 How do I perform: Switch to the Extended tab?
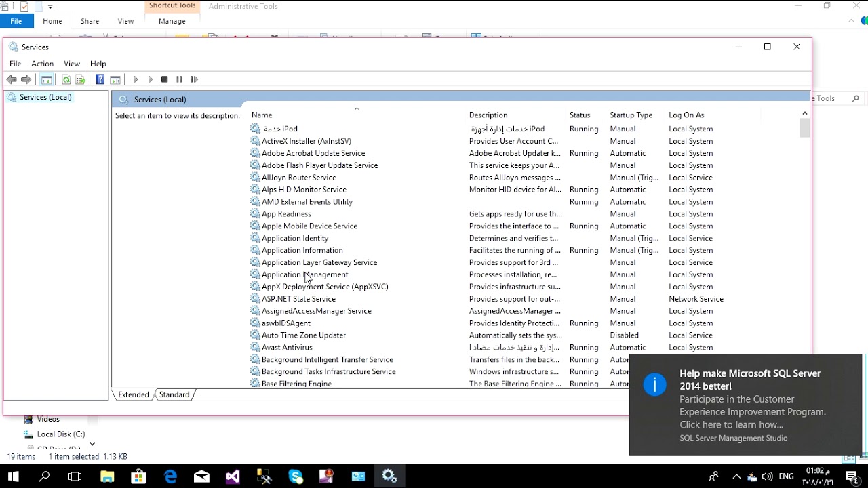[134, 394]
